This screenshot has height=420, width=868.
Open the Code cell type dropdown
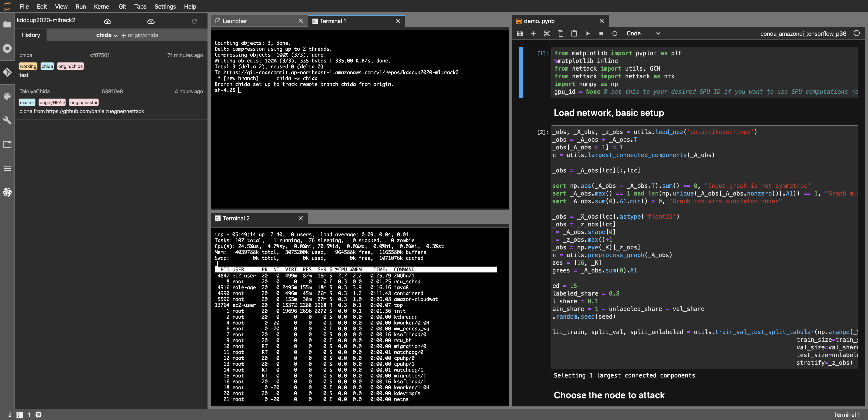click(643, 33)
